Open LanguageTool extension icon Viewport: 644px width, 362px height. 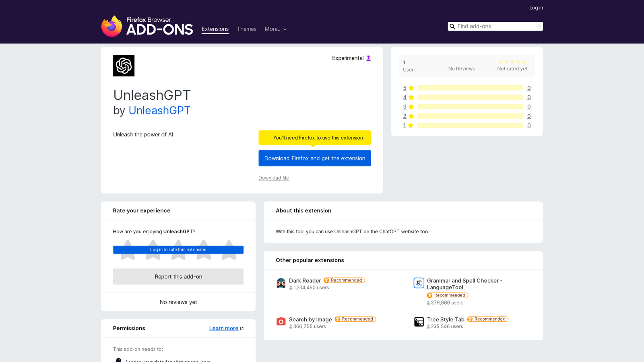point(419,283)
